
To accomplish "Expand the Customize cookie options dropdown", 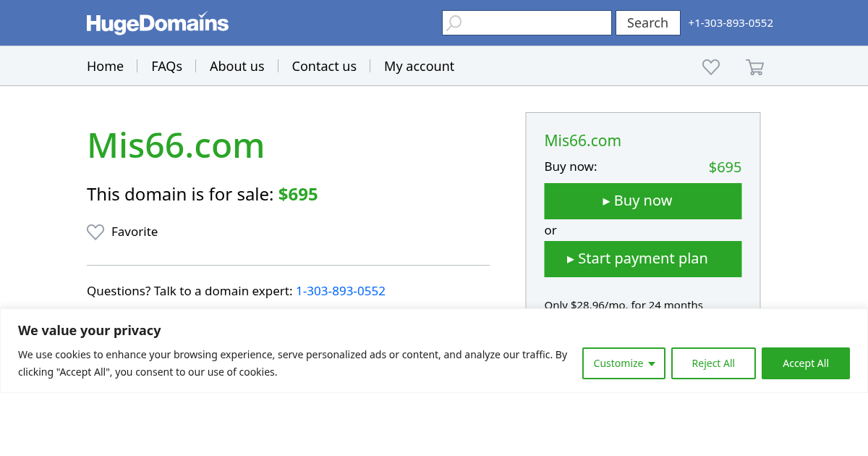I will [x=624, y=363].
